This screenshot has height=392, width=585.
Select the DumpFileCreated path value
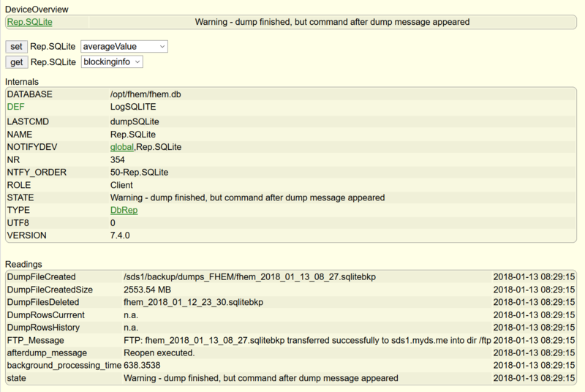tap(249, 277)
